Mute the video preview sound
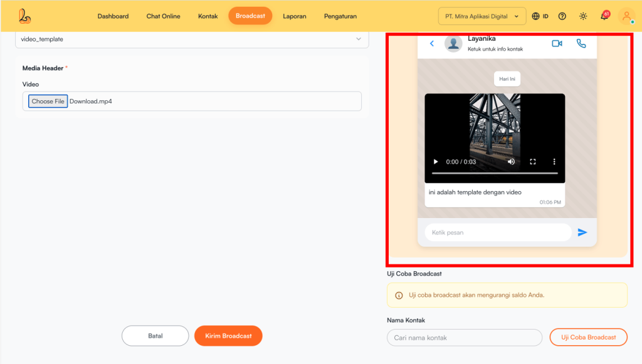The width and height of the screenshot is (642, 364). pos(512,162)
